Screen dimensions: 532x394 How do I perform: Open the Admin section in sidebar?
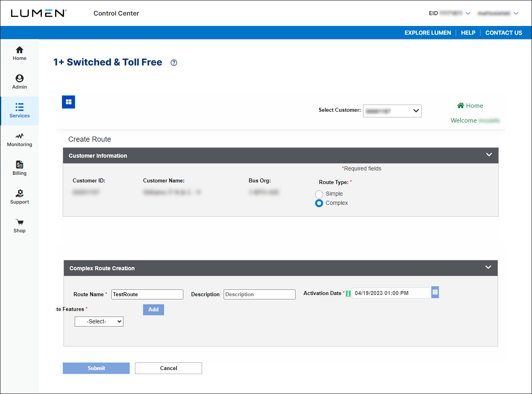tap(19, 82)
